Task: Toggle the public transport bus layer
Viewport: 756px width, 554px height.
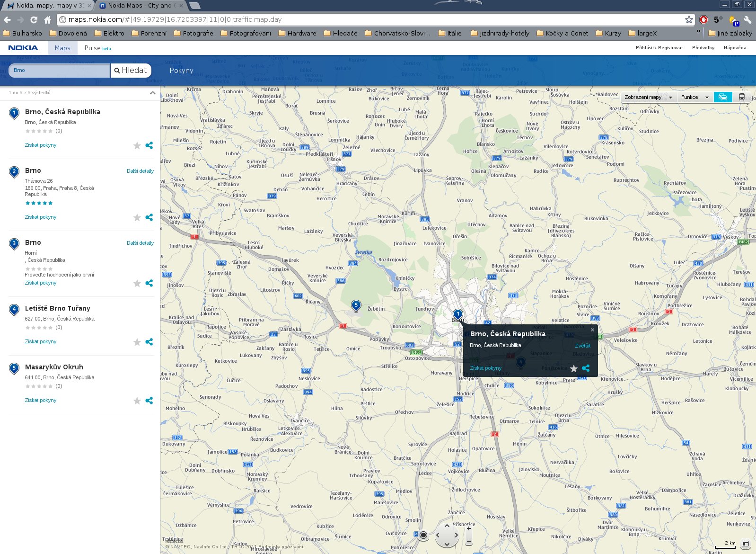Action: click(741, 97)
